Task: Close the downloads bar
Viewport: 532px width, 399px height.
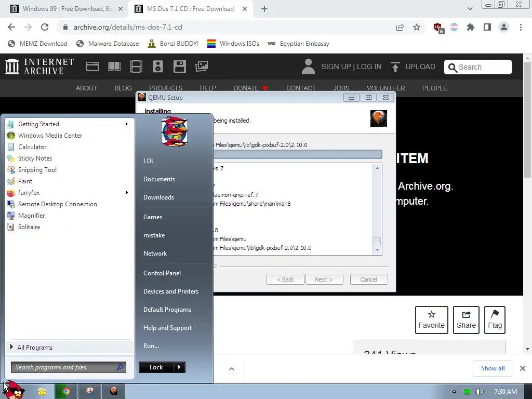Action: tap(523, 368)
